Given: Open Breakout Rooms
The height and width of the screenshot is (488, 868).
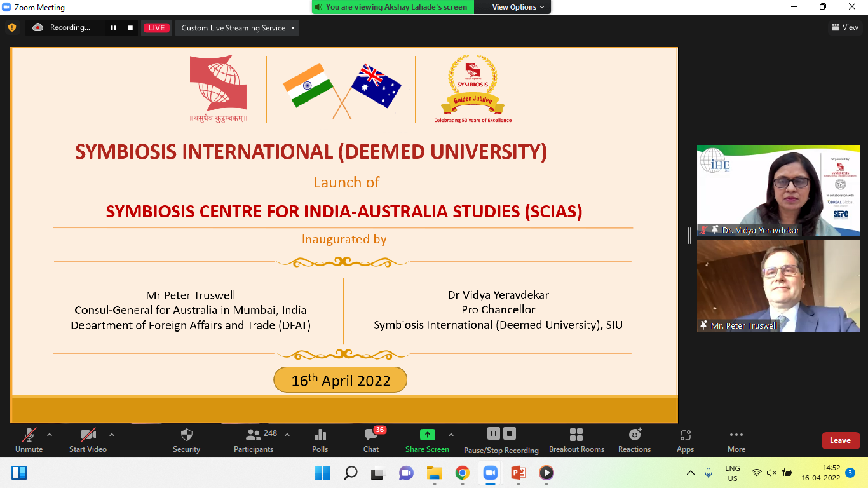Looking at the screenshot, I should tap(576, 440).
